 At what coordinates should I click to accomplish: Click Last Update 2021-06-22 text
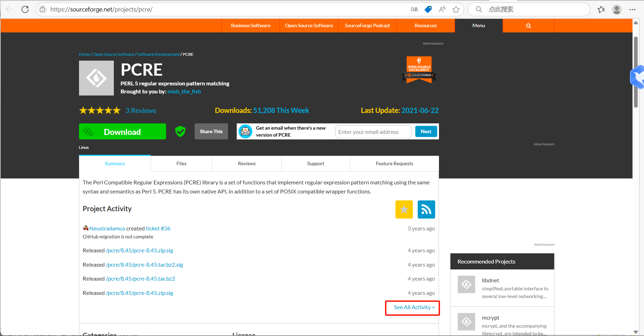tap(400, 110)
